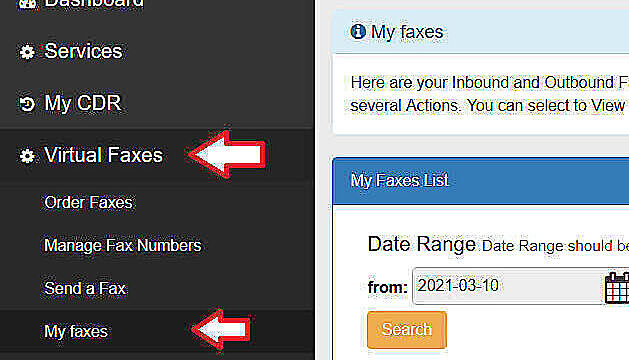Viewport: 629px width, 360px height.
Task: Open the calendar date picker icon
Action: click(x=617, y=287)
